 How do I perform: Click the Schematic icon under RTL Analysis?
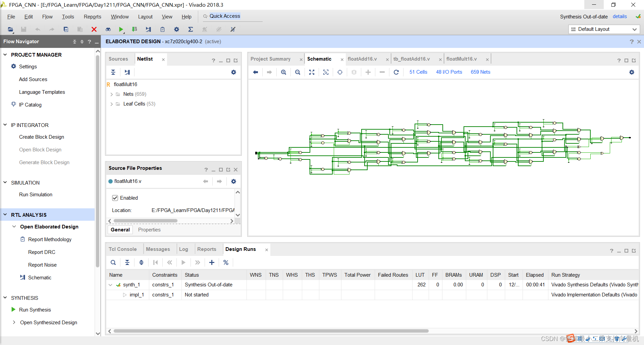coord(22,277)
